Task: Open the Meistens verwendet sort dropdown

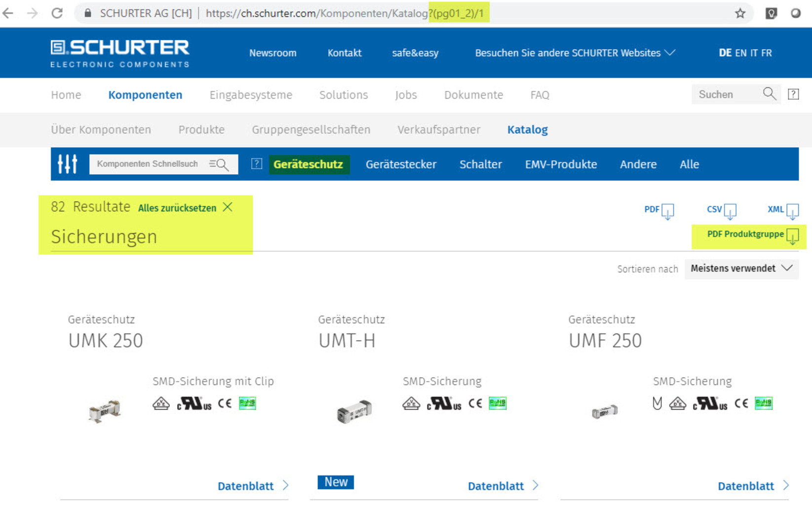Action: tap(741, 269)
